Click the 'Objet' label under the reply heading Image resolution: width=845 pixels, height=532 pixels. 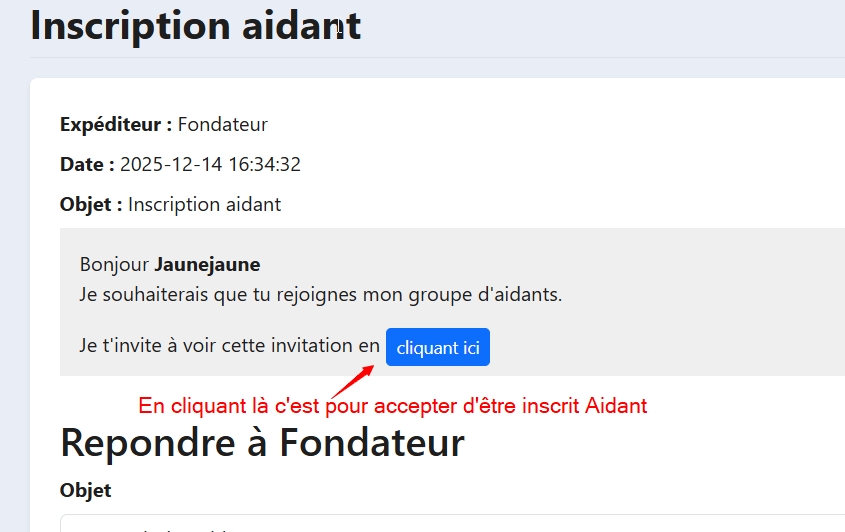pyautogui.click(x=85, y=490)
